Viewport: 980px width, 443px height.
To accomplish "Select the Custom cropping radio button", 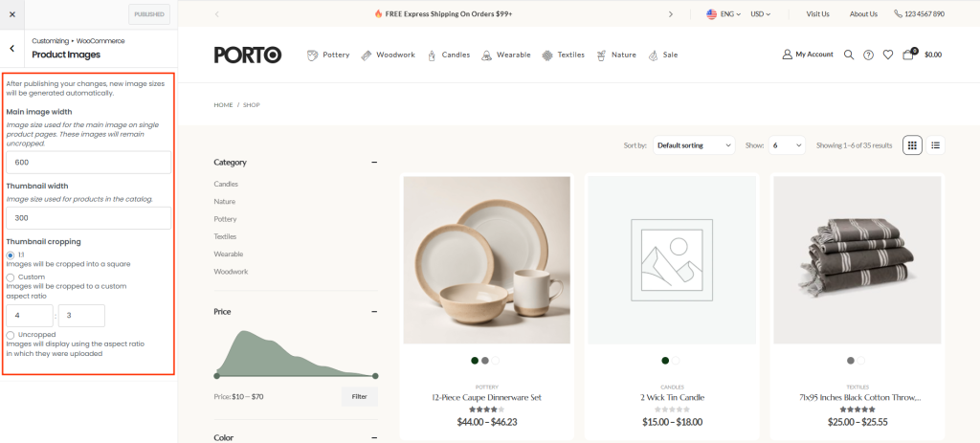I will pyautogui.click(x=11, y=277).
